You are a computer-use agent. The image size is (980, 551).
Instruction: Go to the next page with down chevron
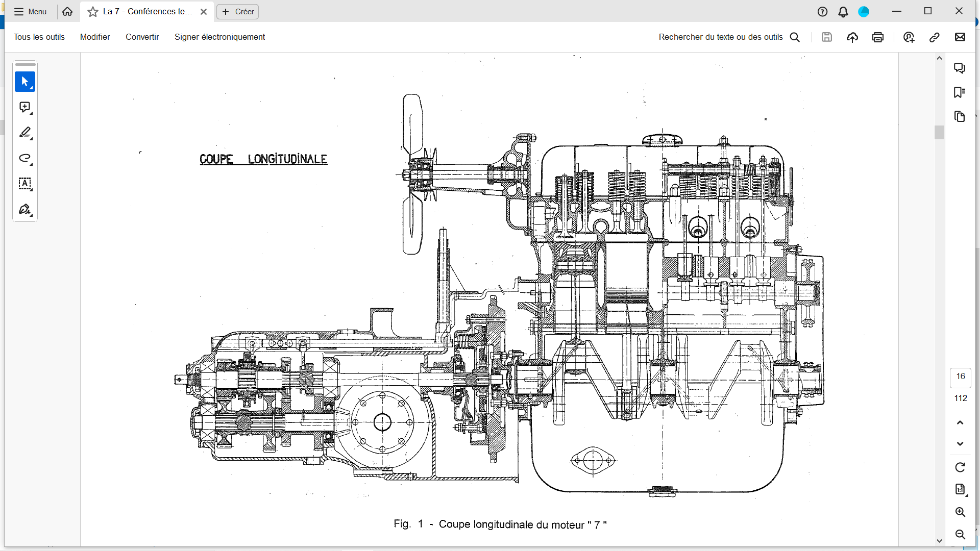coord(960,444)
